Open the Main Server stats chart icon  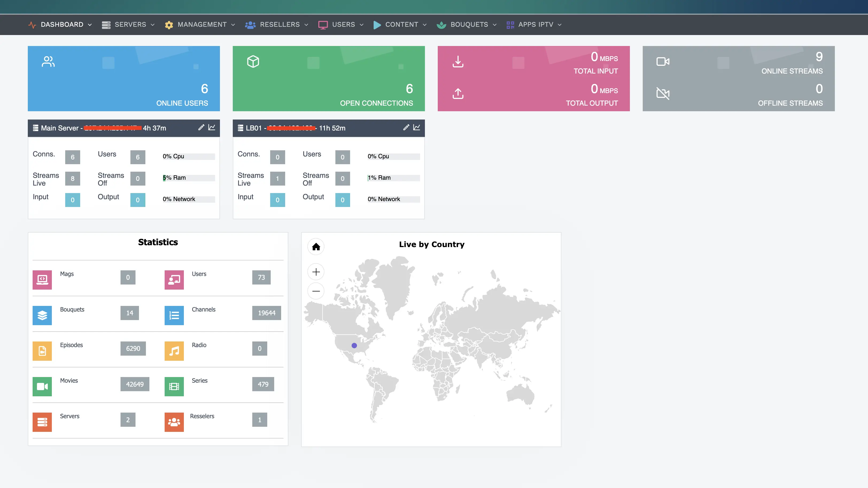[212, 128]
